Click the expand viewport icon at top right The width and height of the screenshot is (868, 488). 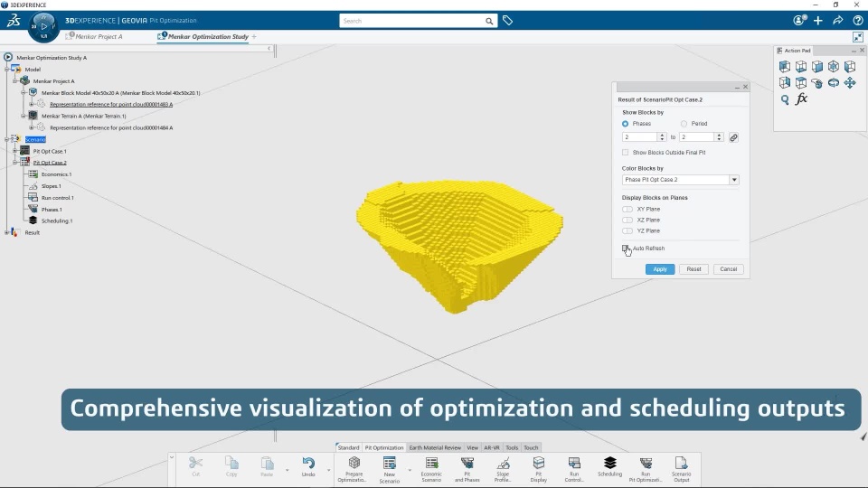click(x=857, y=37)
